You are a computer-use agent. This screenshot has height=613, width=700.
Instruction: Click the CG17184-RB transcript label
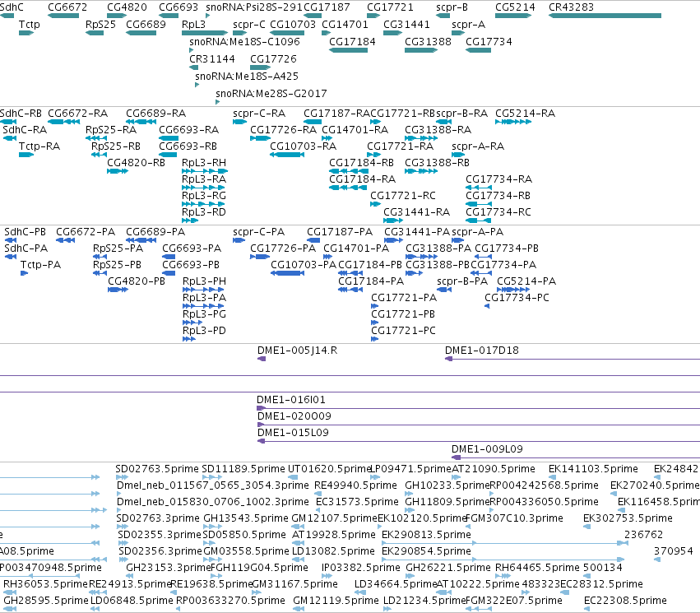(x=362, y=163)
